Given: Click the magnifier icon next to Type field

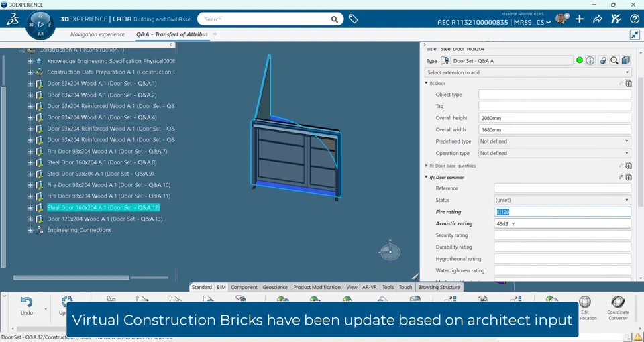Looking at the screenshot, I should click(614, 61).
